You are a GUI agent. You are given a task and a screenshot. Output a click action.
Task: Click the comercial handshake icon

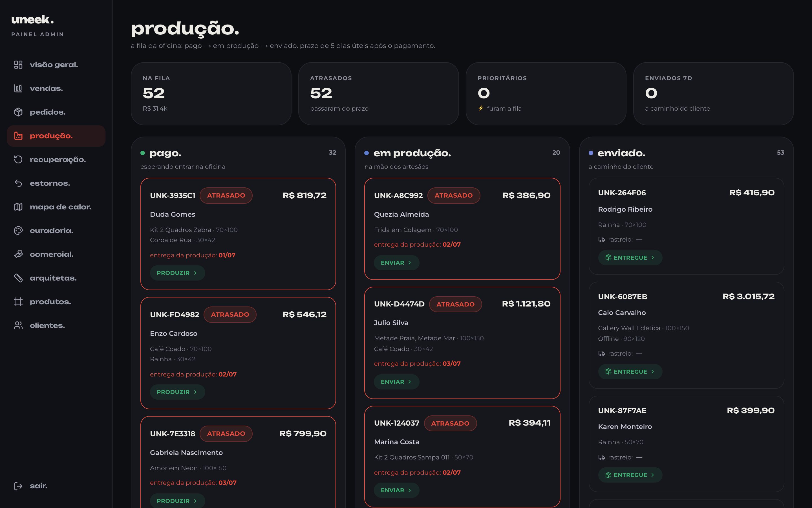pos(18,254)
